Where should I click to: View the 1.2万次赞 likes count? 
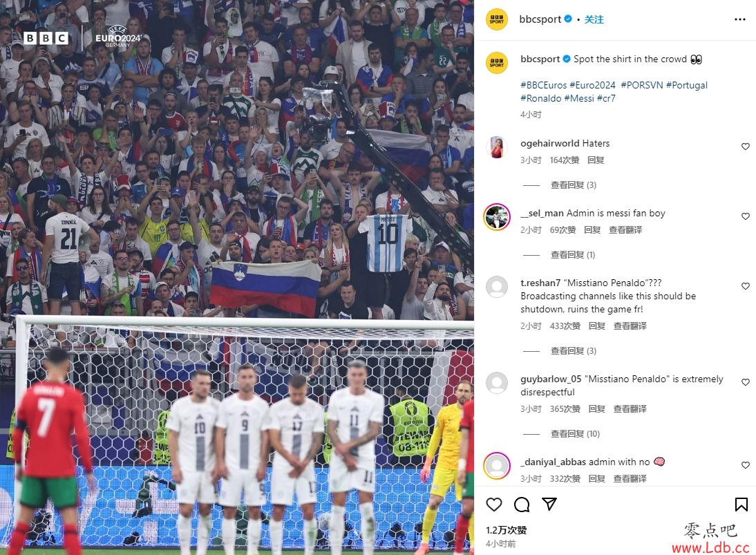pos(507,530)
